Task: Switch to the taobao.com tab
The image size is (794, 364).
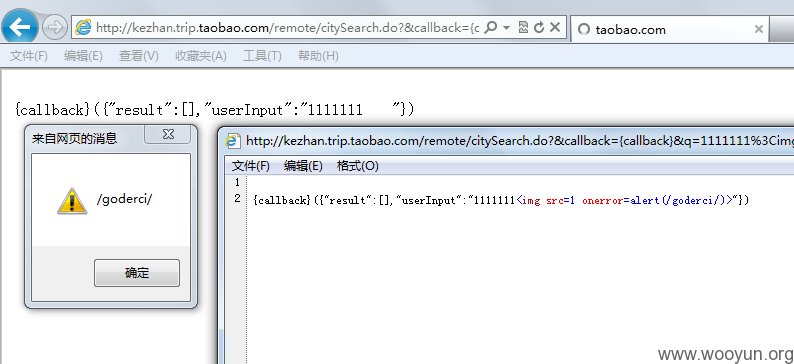Action: point(669,29)
